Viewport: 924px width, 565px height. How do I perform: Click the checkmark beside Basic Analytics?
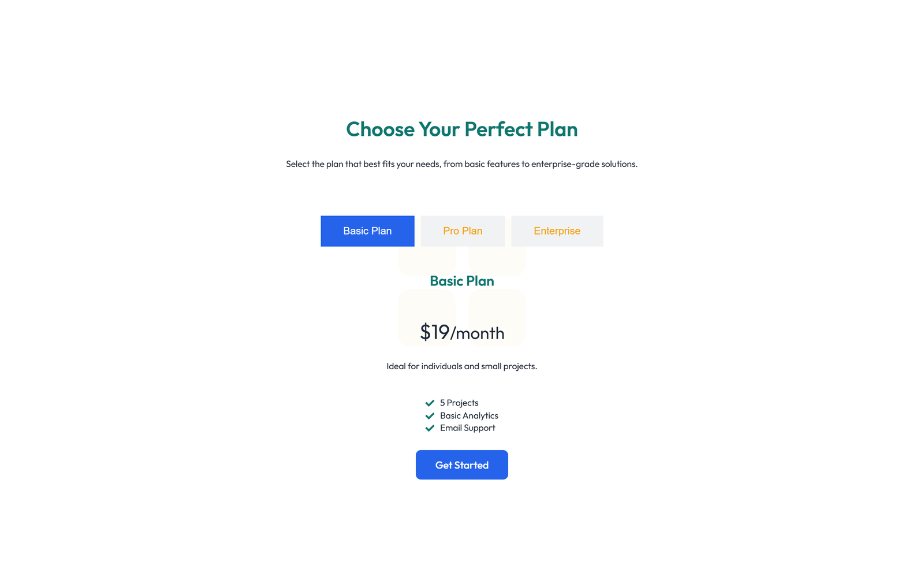[430, 415]
